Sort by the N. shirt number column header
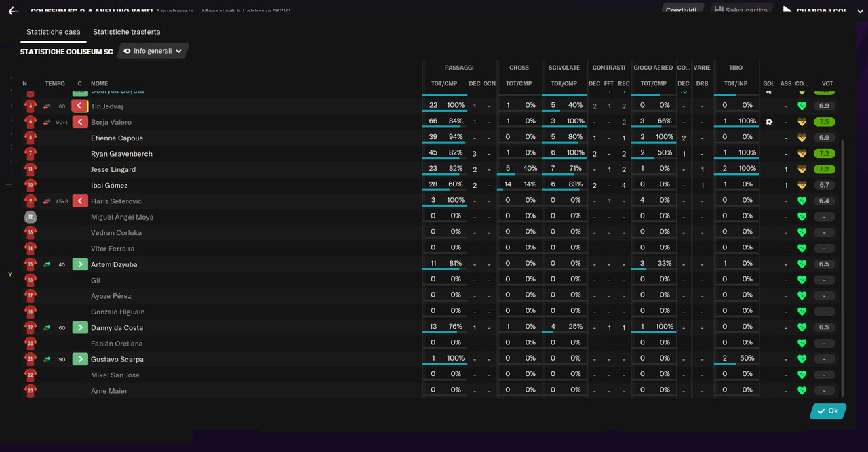This screenshot has height=452, width=868. (x=26, y=84)
